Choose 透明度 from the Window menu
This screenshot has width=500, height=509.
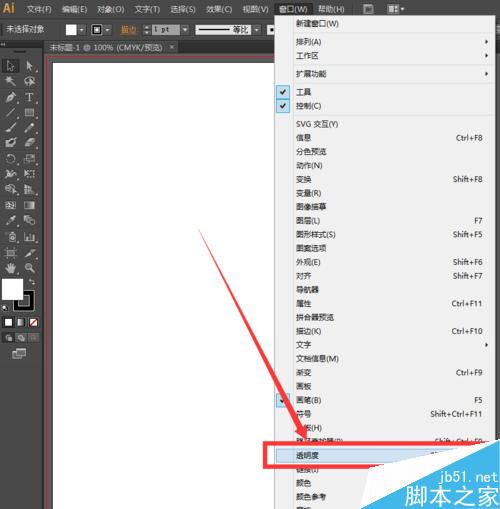(367, 455)
